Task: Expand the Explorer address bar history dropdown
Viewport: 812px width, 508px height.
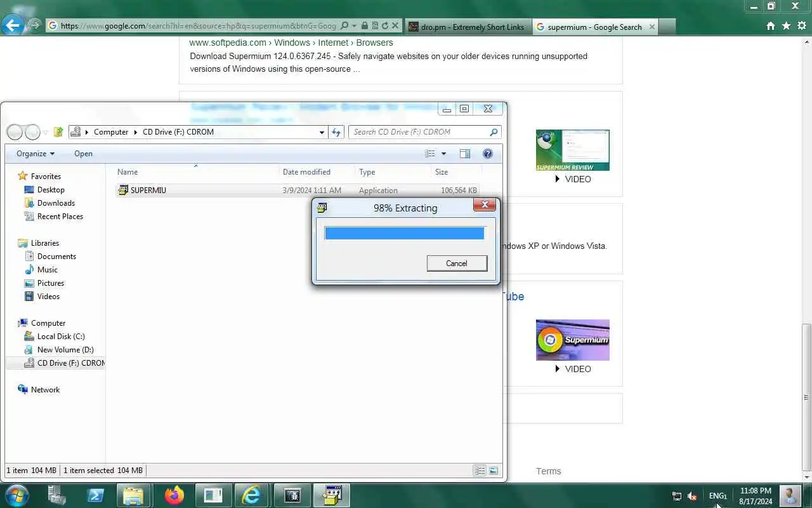Action: [x=322, y=132]
